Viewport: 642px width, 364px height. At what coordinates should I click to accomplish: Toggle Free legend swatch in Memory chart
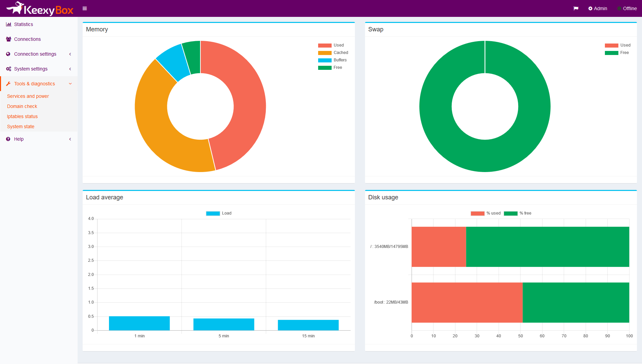[x=325, y=67]
